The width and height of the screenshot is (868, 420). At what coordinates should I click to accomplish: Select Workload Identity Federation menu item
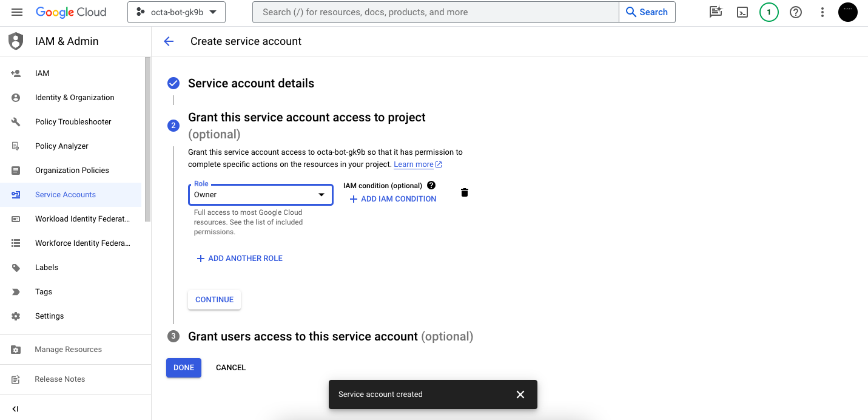[x=82, y=219]
